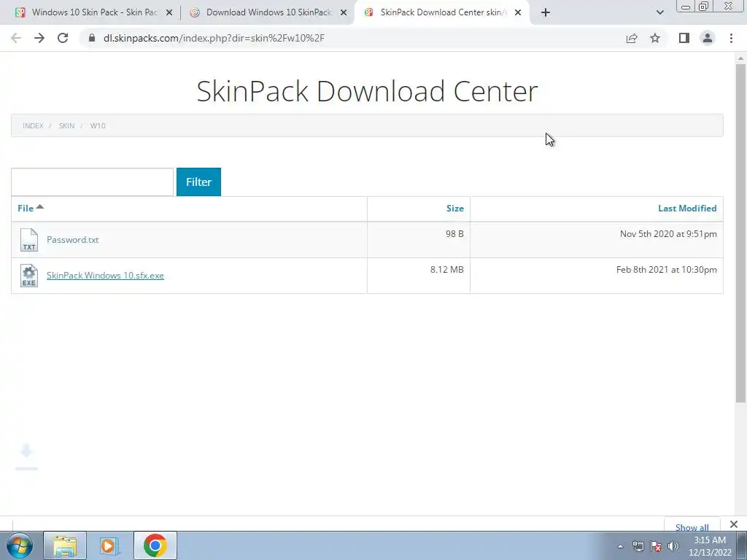Open the Password.txt file link
Viewport: 747px width, 560px height.
[72, 239]
